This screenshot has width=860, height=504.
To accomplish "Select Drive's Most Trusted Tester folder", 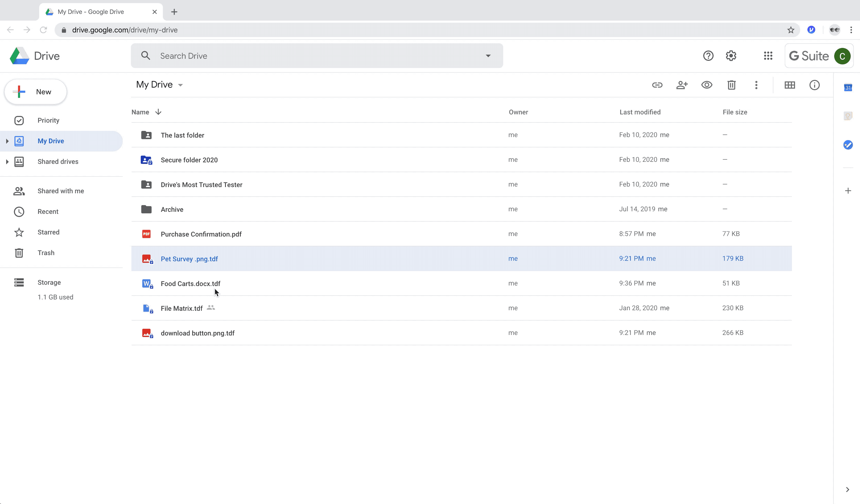I will (x=461, y=184).
